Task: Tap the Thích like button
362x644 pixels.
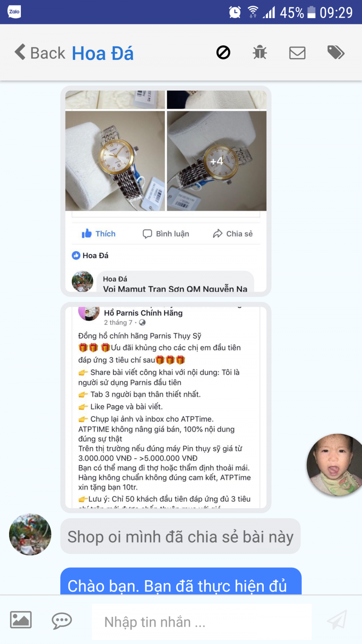Action: click(x=99, y=234)
